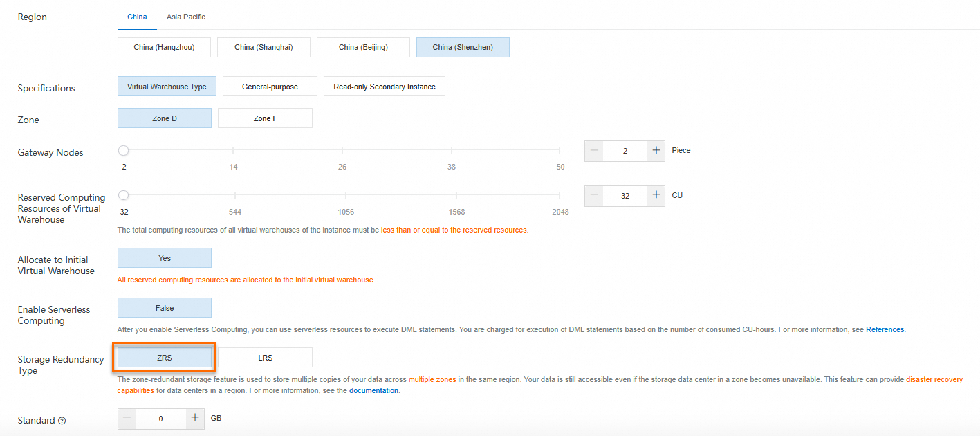The image size is (980, 436).
Task: Click the 50 label under Gateway Nodes slider
Action: click(560, 167)
